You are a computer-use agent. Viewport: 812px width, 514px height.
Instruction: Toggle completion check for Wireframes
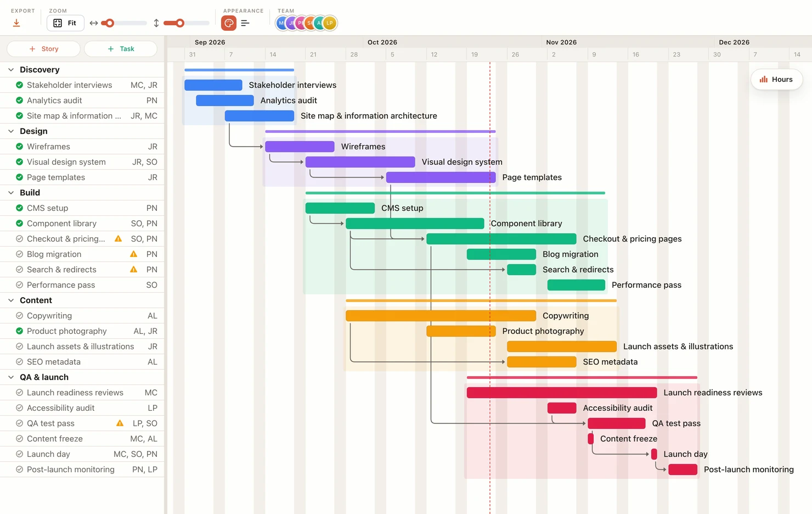[x=19, y=147]
